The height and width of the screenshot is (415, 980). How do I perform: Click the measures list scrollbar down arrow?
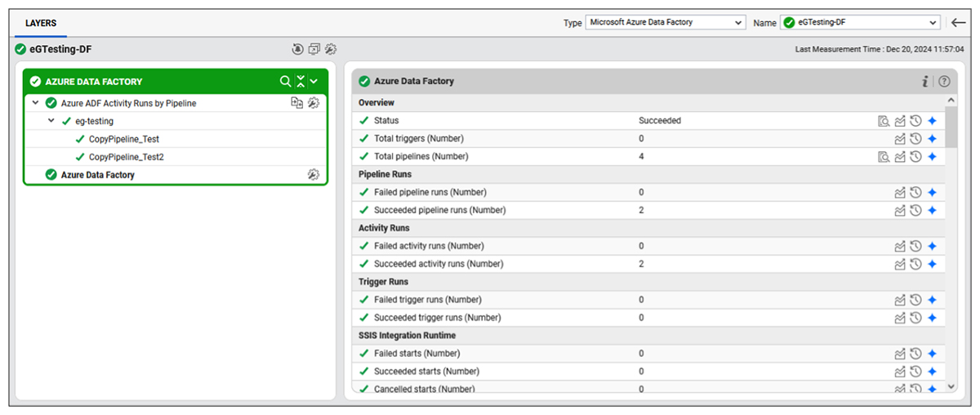coord(951,386)
